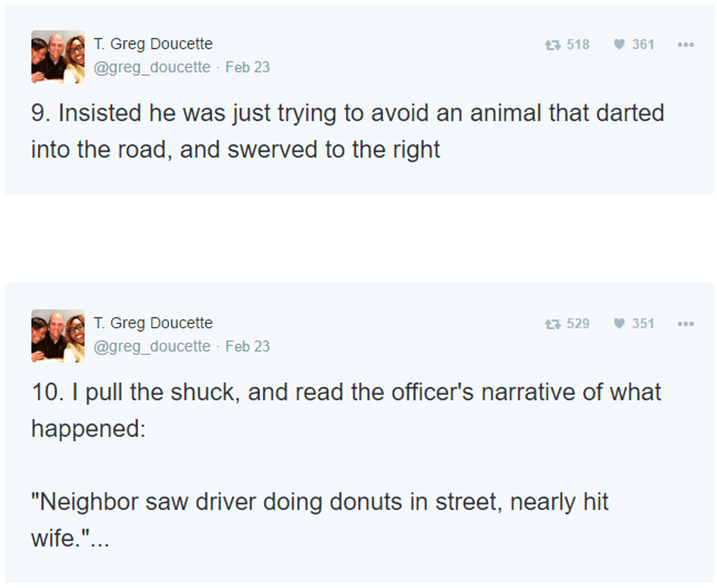
Task: Open more options menu on tweet 10
Action: coord(685,324)
